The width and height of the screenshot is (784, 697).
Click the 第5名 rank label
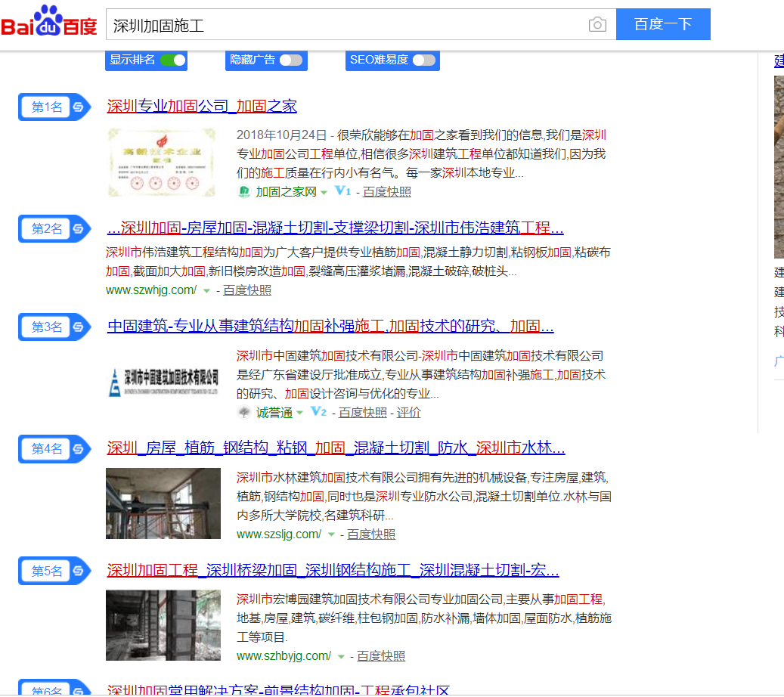click(x=47, y=571)
